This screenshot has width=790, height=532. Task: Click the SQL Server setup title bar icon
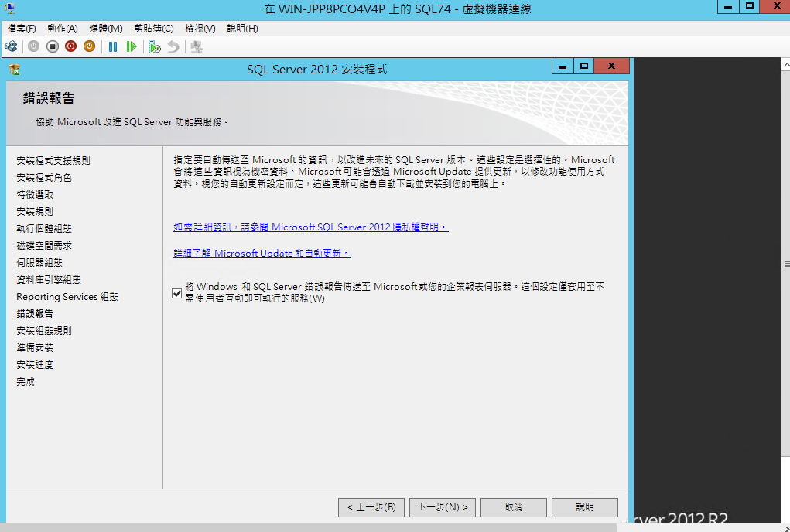(15, 70)
